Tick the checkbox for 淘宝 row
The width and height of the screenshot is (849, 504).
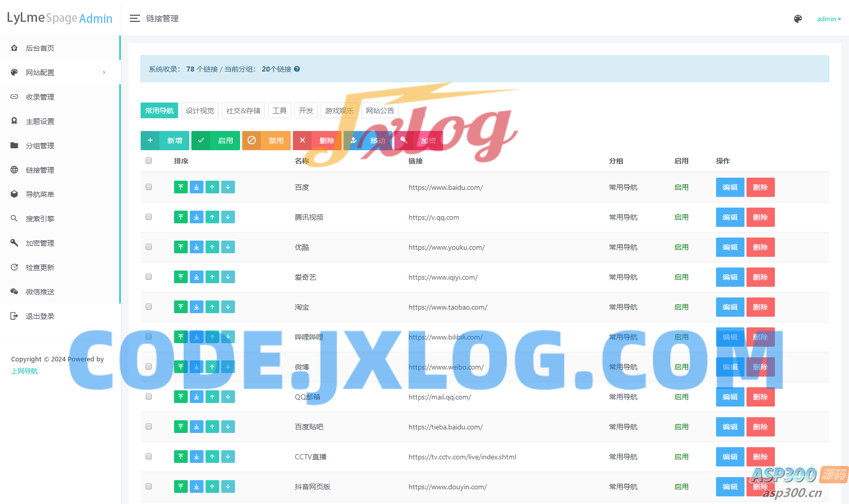pyautogui.click(x=149, y=307)
